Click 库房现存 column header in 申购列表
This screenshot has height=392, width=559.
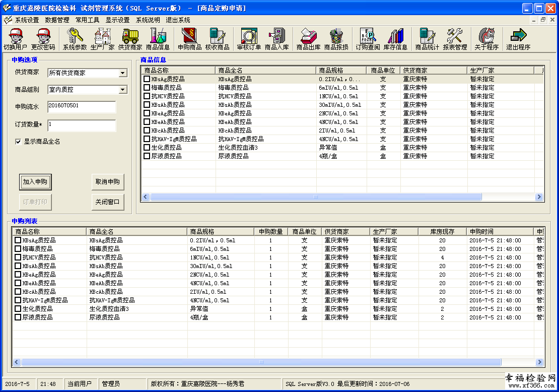(443, 231)
